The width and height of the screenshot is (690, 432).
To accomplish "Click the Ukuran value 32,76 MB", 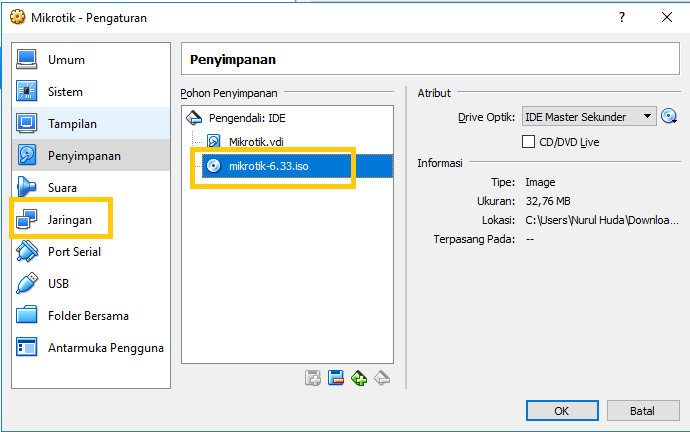I will (548, 201).
